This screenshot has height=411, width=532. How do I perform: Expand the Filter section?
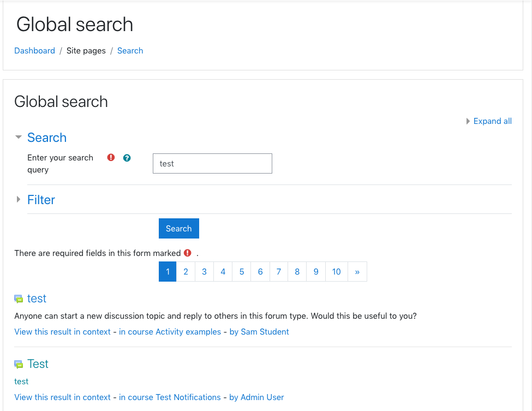(x=19, y=200)
